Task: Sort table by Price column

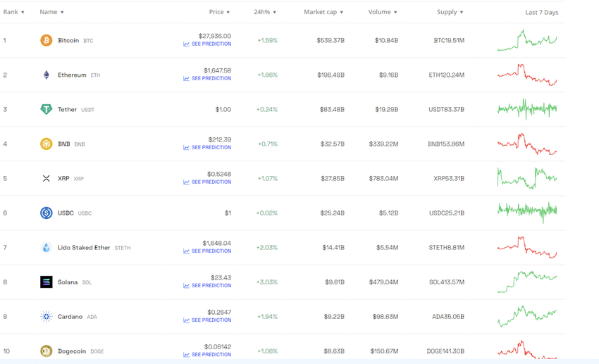Action: (219, 12)
